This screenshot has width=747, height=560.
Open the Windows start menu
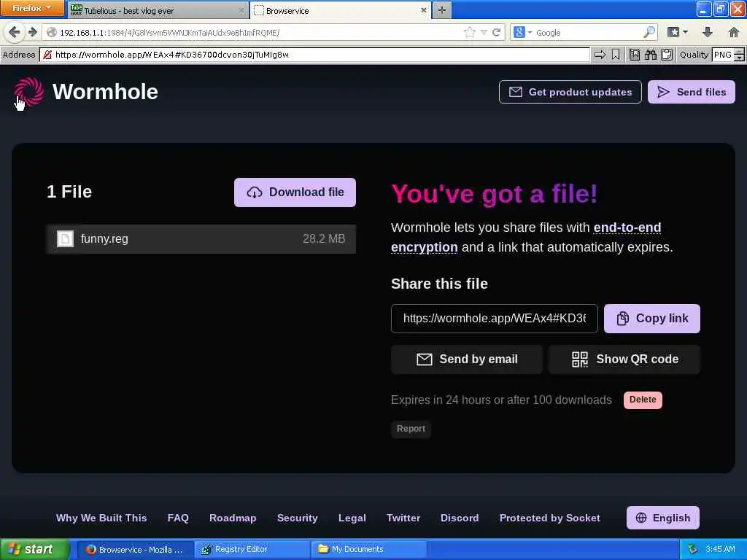click(35, 550)
